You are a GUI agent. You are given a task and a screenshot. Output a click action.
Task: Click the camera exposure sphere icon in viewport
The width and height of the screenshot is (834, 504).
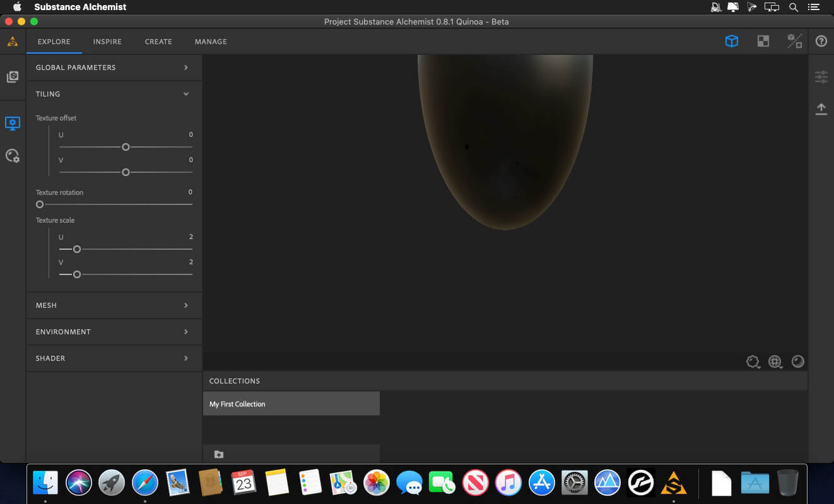coord(797,361)
